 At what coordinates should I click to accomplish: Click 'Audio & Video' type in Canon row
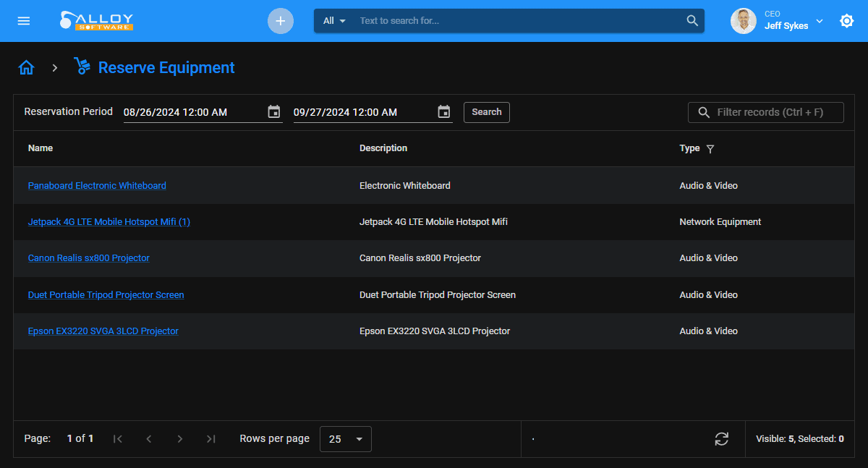(x=709, y=258)
